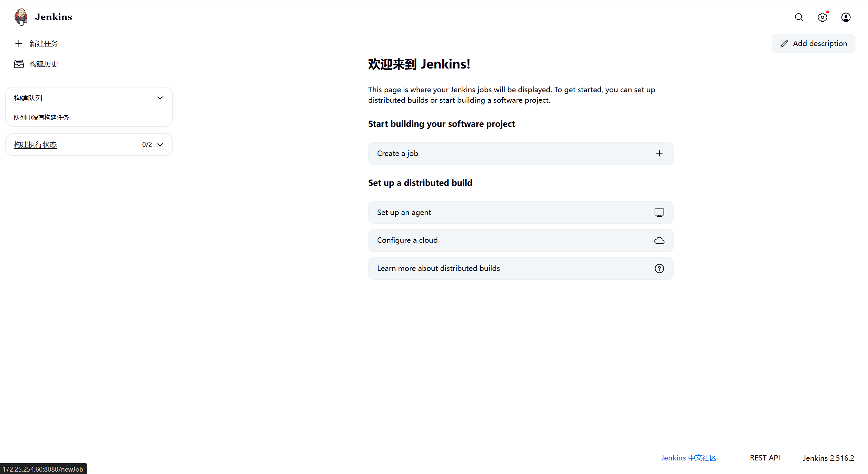The image size is (868, 474).
Task: Open the user account icon
Action: click(x=846, y=17)
